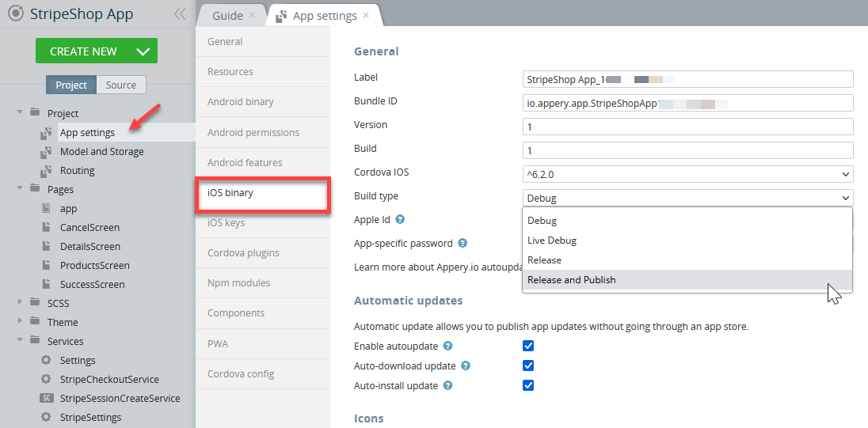Open the General settings section
The image size is (868, 428).
coord(263,41)
